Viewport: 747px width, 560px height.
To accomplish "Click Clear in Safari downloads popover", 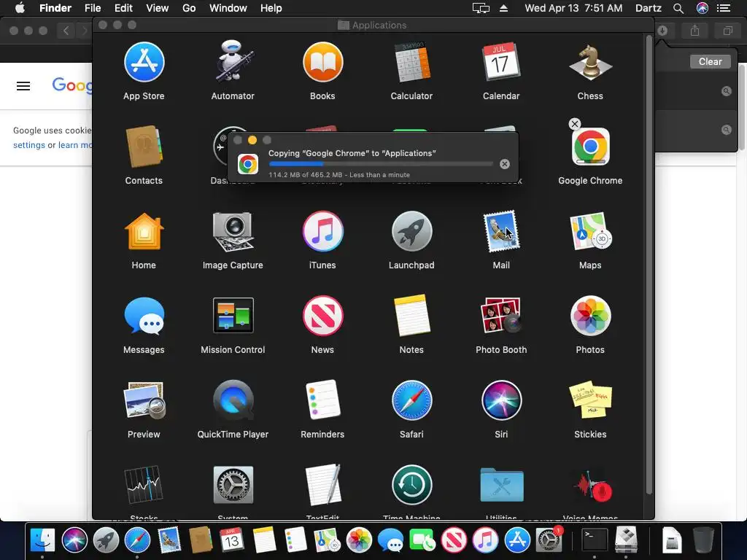I will pyautogui.click(x=710, y=61).
